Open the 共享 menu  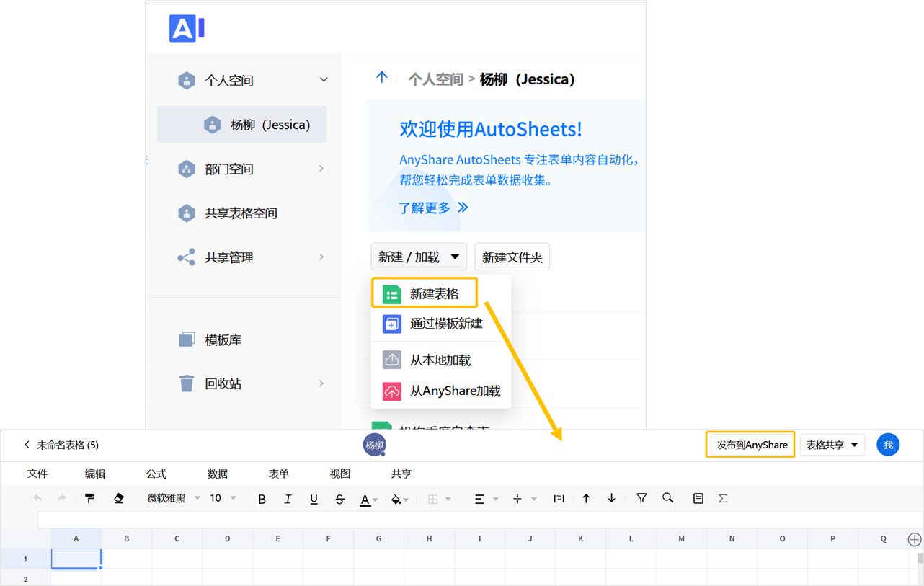click(x=401, y=474)
